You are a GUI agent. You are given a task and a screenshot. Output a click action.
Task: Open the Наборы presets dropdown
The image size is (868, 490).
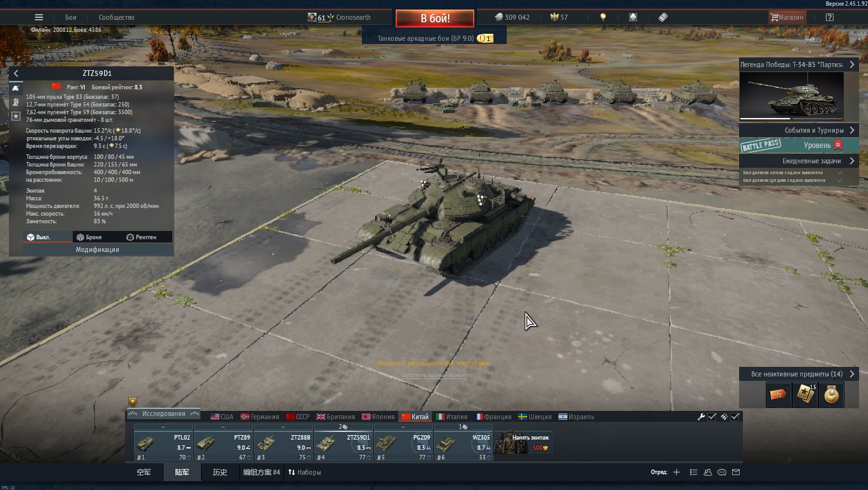[x=304, y=472]
